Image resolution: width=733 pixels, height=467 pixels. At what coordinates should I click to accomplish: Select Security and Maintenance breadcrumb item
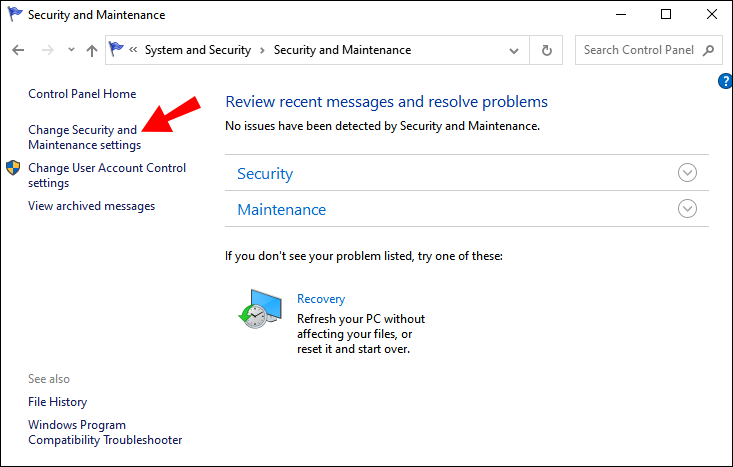pyautogui.click(x=342, y=50)
